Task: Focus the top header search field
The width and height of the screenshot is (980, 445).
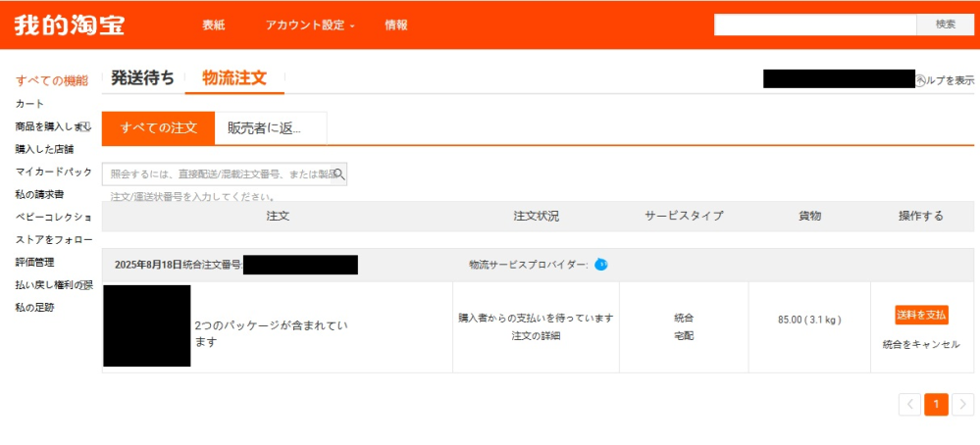Action: pyautogui.click(x=814, y=25)
